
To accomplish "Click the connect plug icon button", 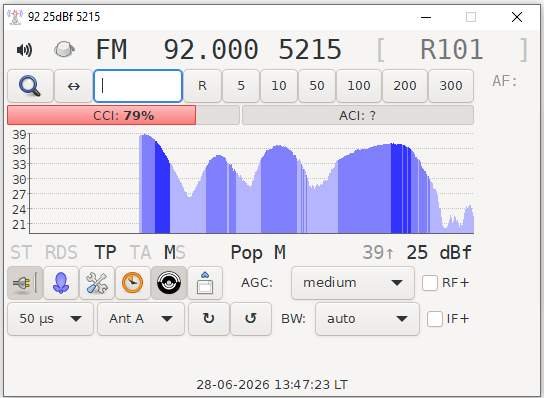I will pos(25,283).
